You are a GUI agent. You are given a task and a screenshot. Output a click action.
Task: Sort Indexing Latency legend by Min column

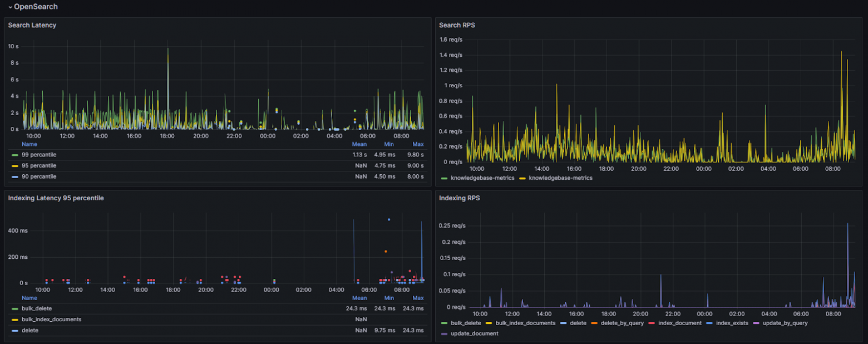pyautogui.click(x=389, y=298)
